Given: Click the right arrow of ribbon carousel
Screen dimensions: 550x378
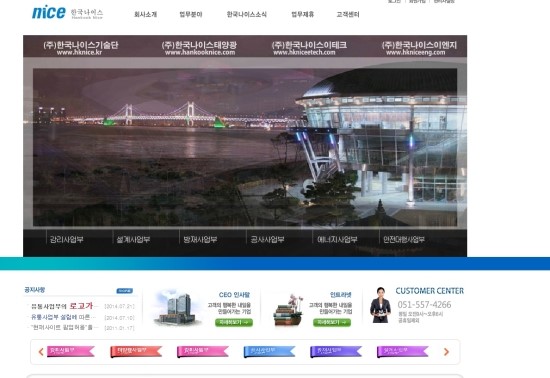Looking at the screenshot, I should click(446, 352).
